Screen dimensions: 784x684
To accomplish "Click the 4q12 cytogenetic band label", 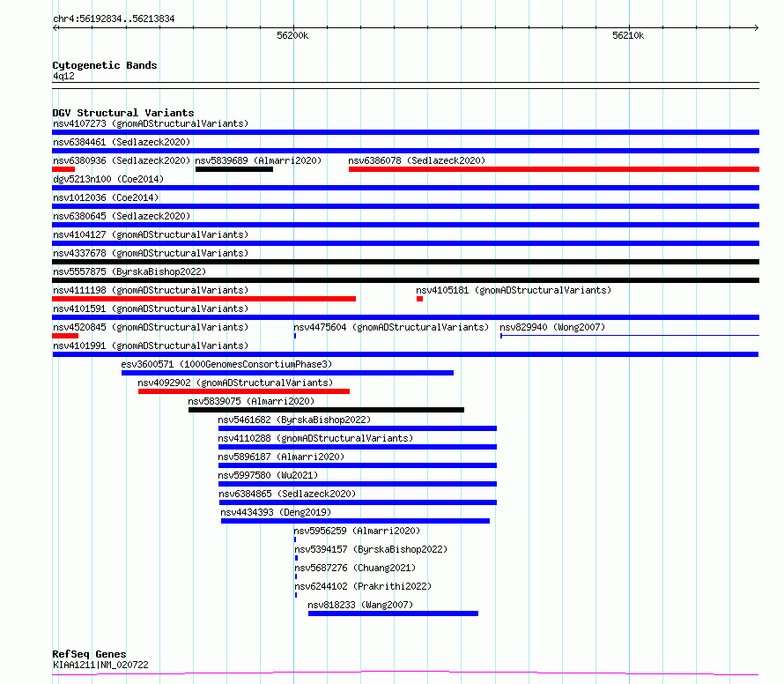I will pos(63,76).
